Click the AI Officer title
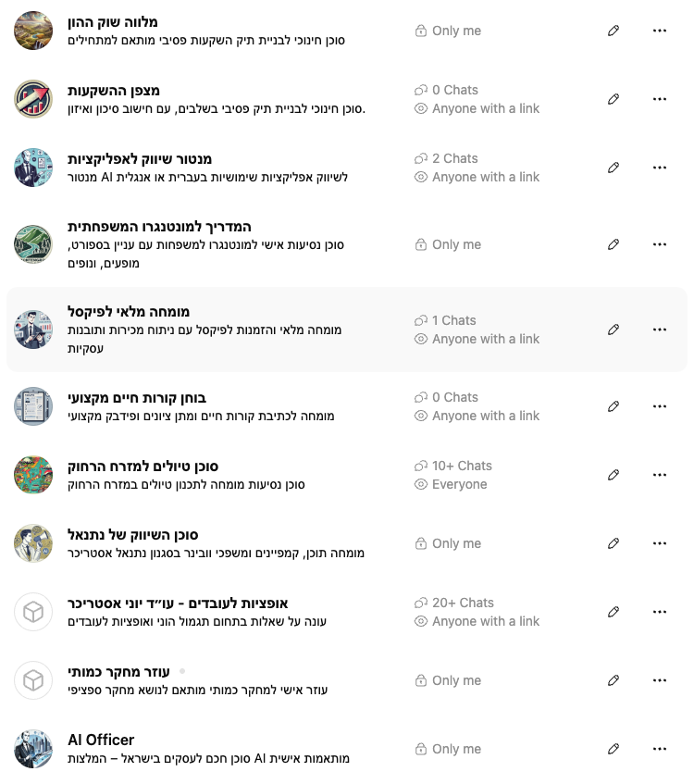Image resolution: width=694 pixels, height=784 pixels. coord(101,740)
